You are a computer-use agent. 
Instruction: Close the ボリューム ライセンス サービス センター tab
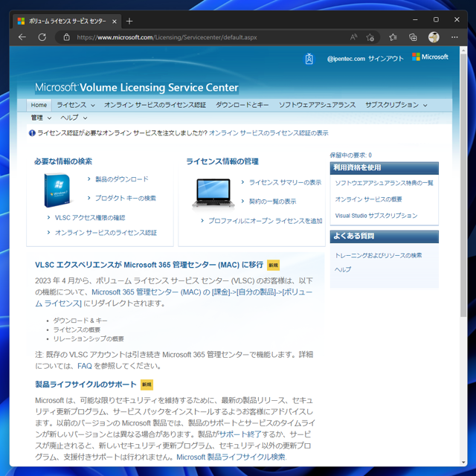(x=115, y=22)
